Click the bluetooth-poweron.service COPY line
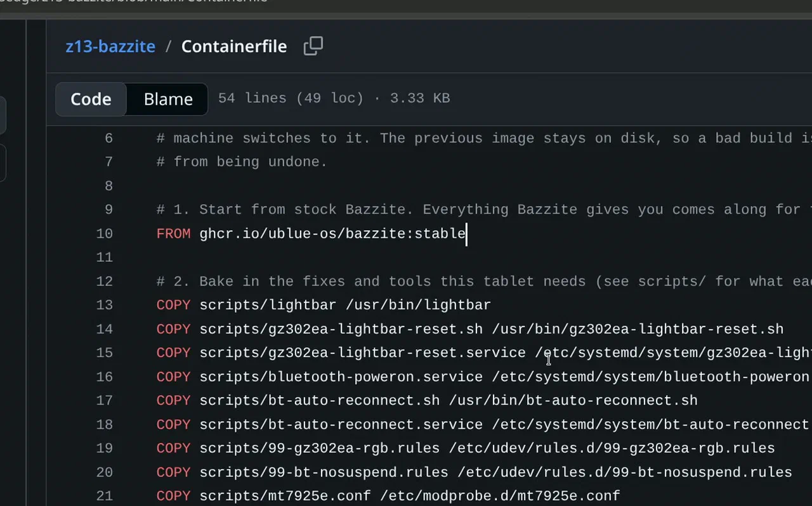This screenshot has height=506, width=812. point(484,377)
